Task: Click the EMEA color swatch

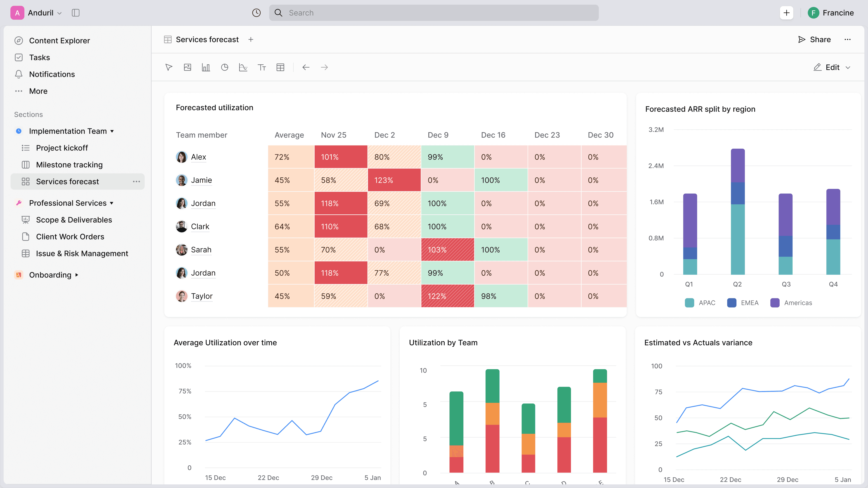Action: click(x=731, y=303)
